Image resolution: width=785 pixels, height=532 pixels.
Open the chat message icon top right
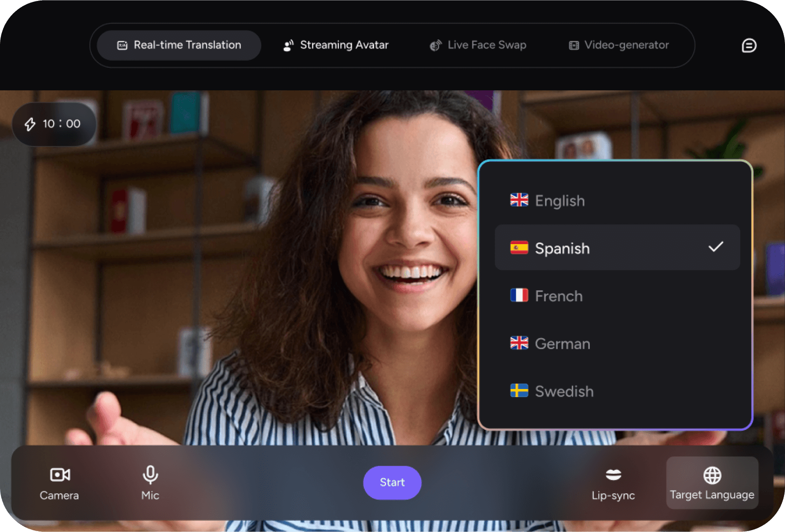coord(749,46)
